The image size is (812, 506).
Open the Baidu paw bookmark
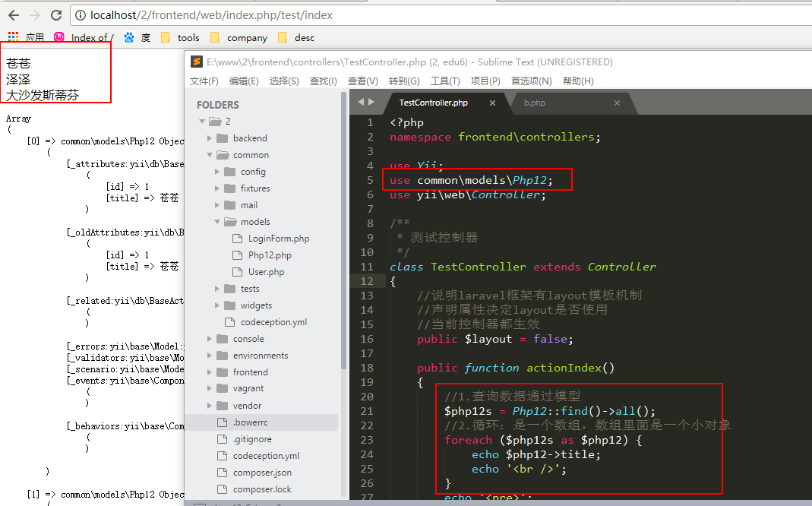[128, 37]
